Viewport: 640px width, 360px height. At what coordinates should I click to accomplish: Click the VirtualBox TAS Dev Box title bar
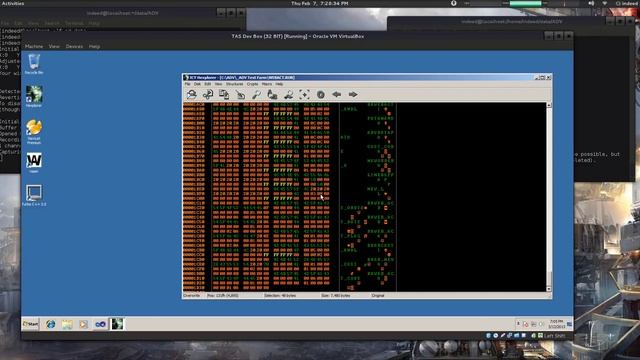(298, 36)
